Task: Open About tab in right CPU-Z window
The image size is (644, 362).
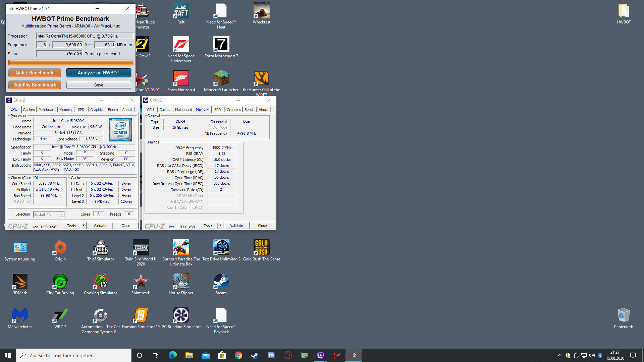Action: point(264,110)
